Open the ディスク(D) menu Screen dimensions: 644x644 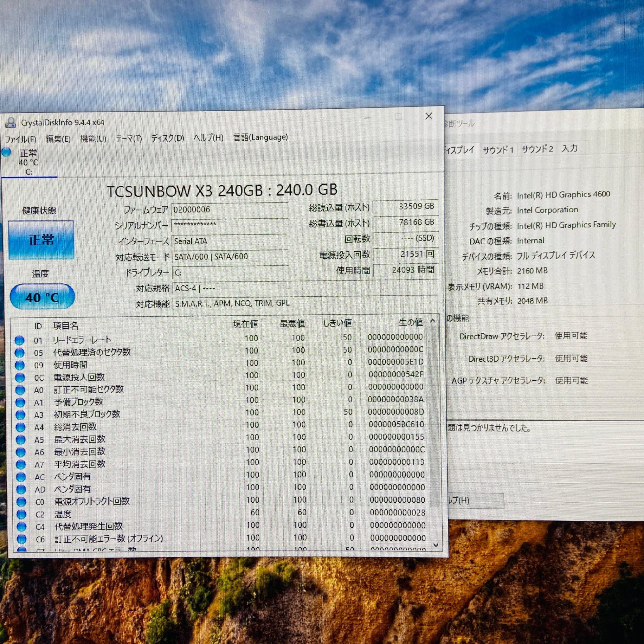point(167,138)
